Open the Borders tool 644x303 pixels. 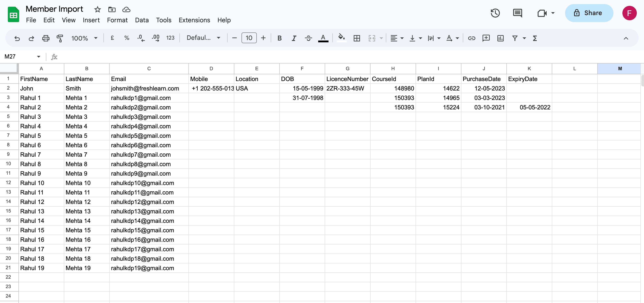coord(357,38)
